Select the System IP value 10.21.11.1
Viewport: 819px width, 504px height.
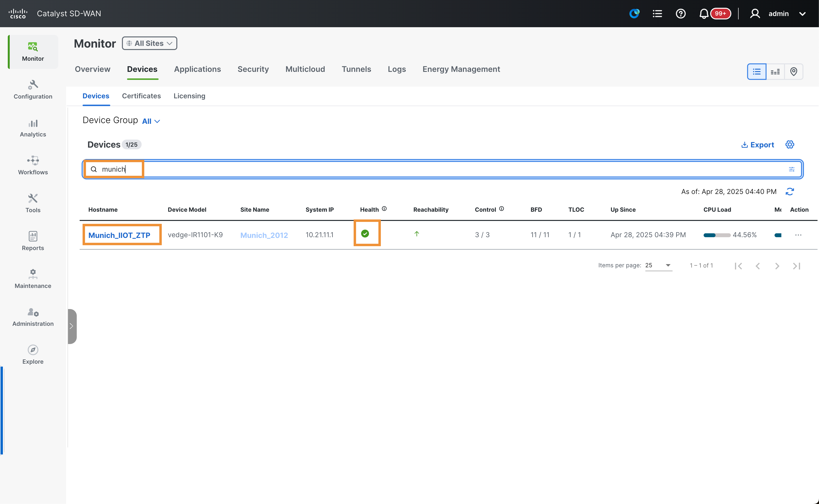click(x=319, y=235)
